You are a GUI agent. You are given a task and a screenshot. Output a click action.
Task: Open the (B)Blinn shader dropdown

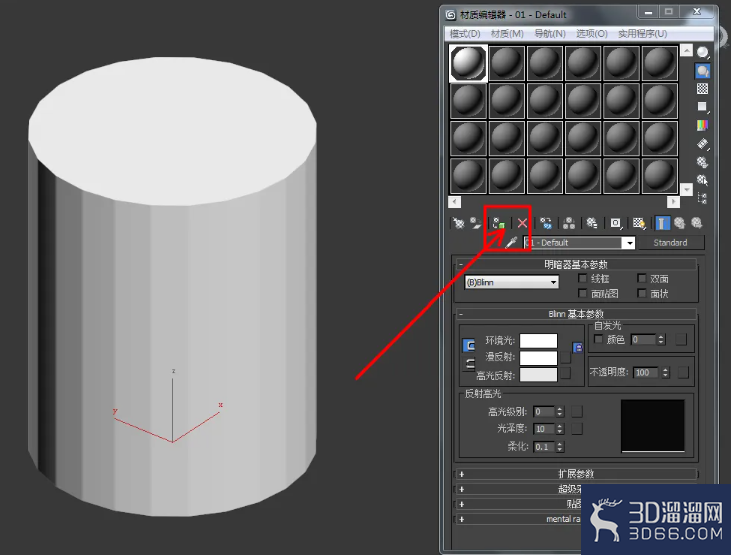(511, 282)
